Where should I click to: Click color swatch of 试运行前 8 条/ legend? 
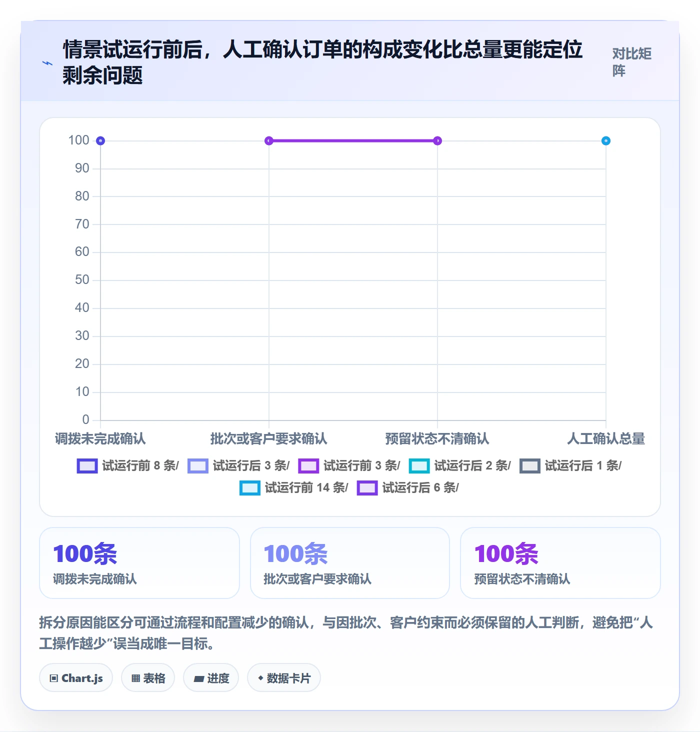coord(87,465)
